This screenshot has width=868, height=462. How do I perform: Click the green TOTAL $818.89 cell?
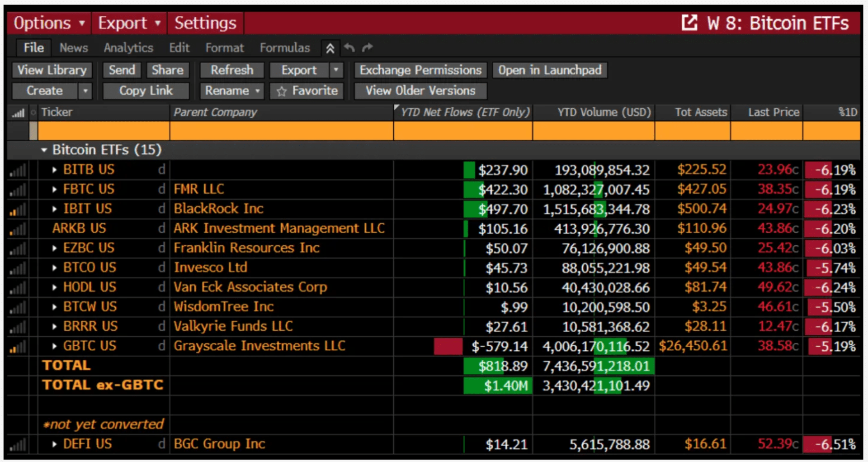(x=498, y=366)
